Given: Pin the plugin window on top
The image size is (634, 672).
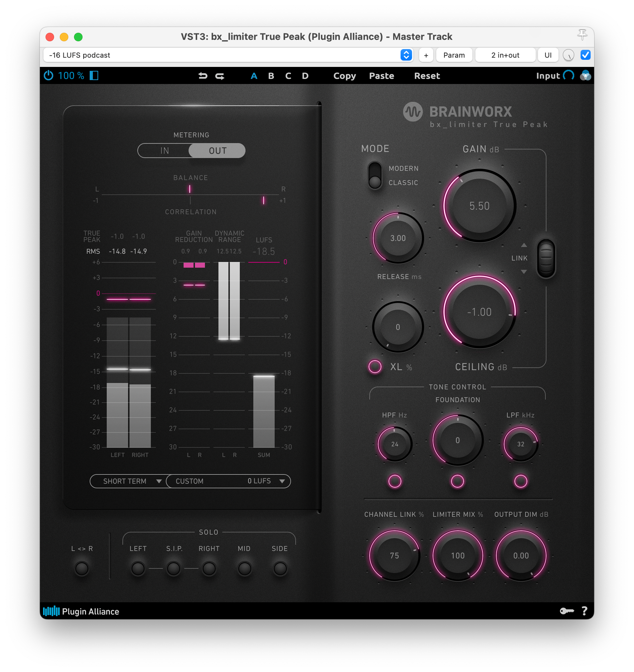Looking at the screenshot, I should coord(582,35).
